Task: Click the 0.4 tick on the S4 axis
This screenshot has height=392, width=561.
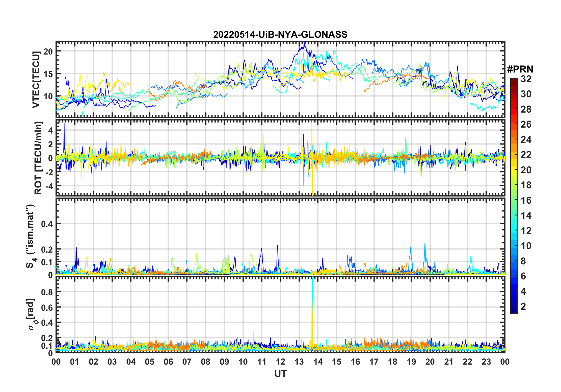Action: pyautogui.click(x=47, y=224)
